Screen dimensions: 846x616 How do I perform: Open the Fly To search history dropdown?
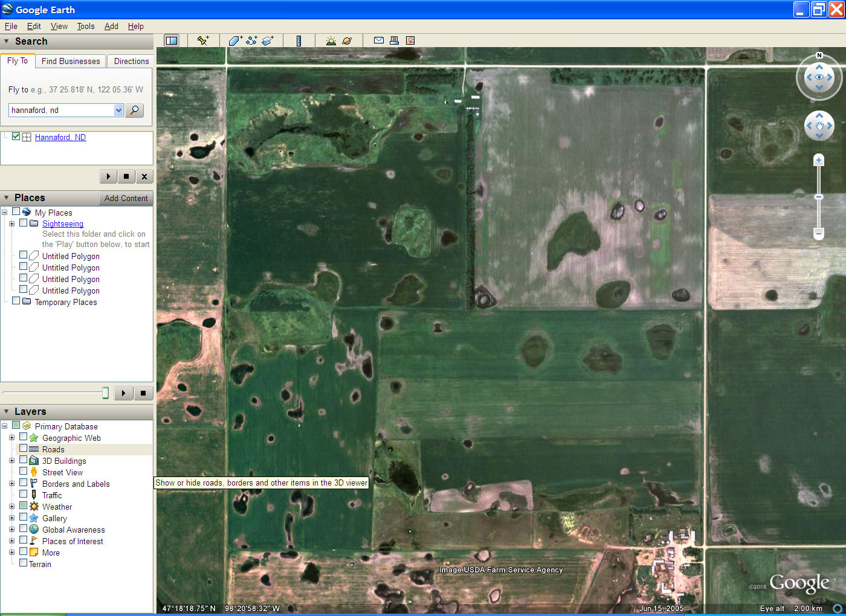pos(118,111)
